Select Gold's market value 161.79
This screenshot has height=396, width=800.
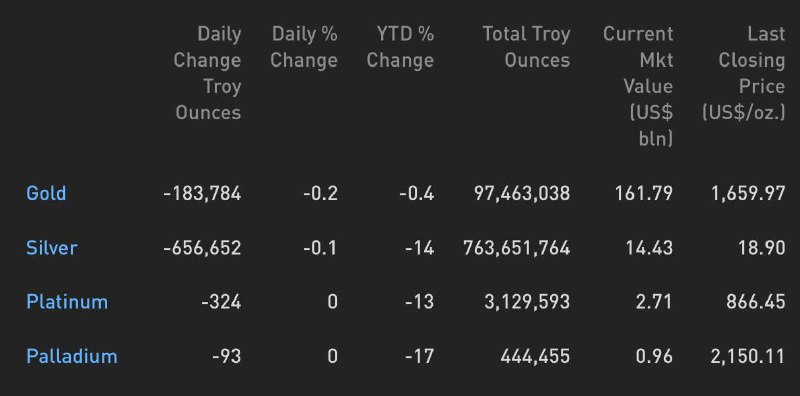644,193
